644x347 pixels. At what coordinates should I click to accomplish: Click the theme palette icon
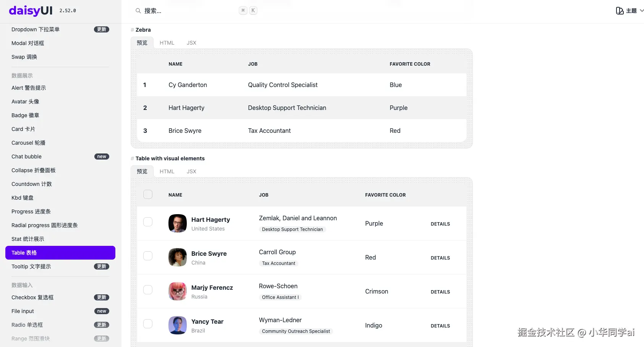tap(620, 11)
